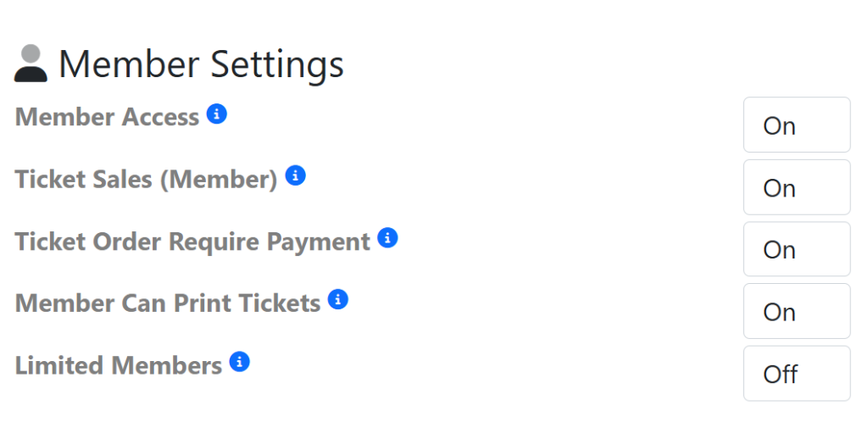This screenshot has width=868, height=439.
Task: Show info for Member Can Print Tickets
Action: point(337,299)
